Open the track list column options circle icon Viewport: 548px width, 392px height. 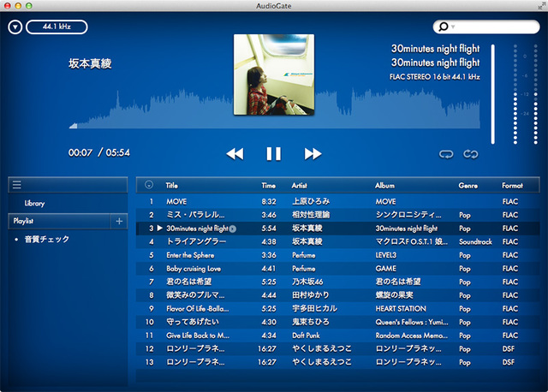149,185
